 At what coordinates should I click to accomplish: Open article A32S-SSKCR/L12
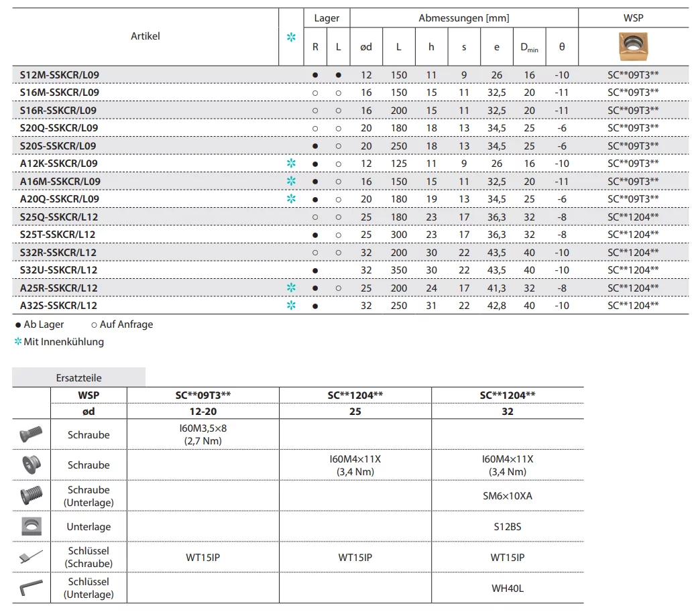(x=59, y=306)
